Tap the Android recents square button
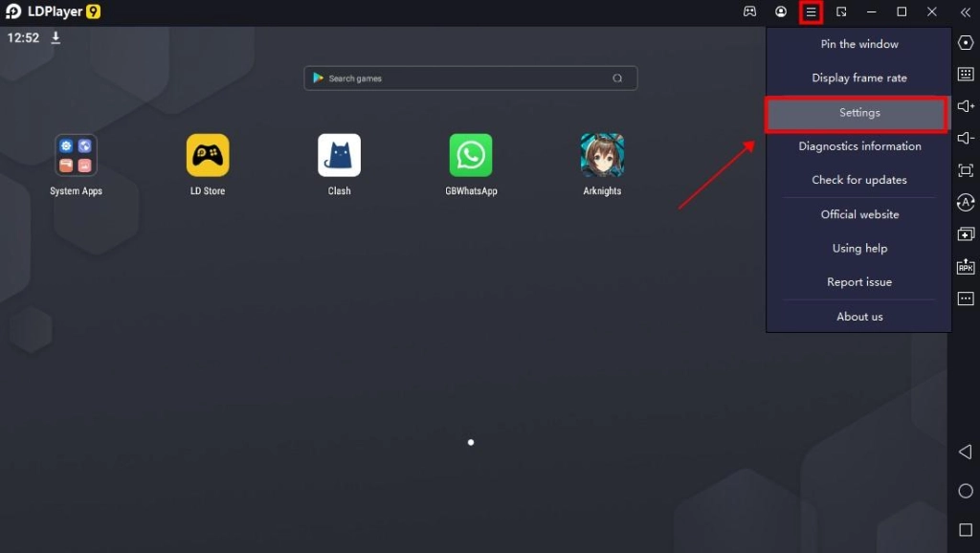The height and width of the screenshot is (553, 980). click(x=966, y=530)
